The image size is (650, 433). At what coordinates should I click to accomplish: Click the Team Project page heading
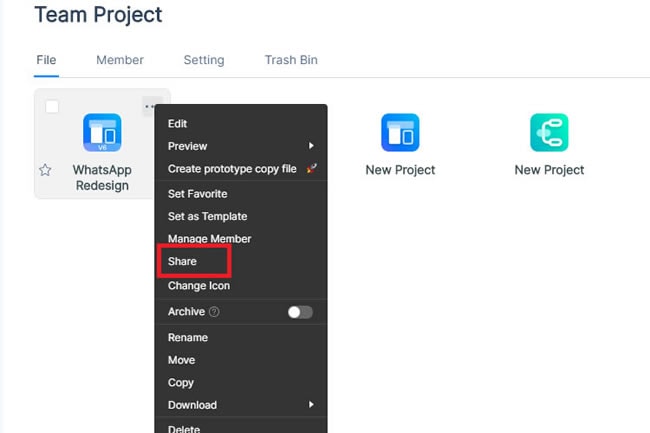tap(98, 15)
